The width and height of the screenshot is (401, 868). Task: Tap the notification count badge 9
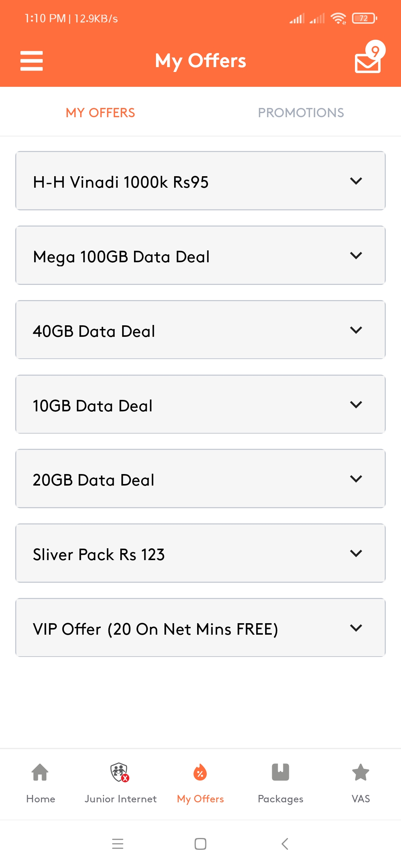click(x=375, y=50)
